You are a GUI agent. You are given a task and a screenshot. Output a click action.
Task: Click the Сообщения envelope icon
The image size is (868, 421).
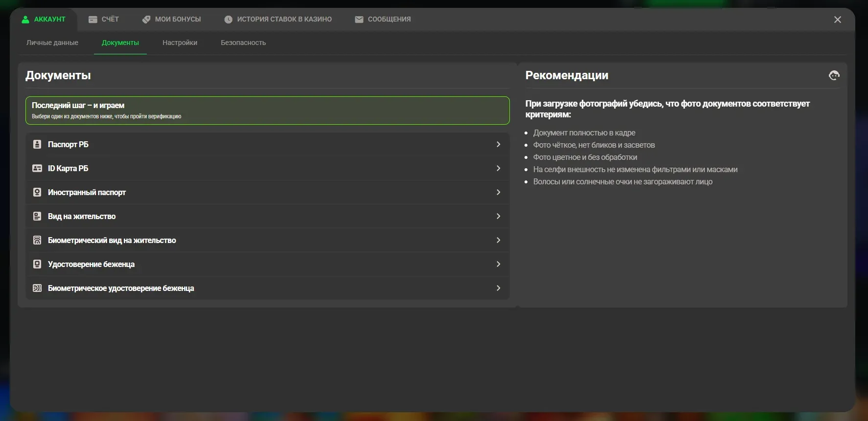pyautogui.click(x=359, y=20)
